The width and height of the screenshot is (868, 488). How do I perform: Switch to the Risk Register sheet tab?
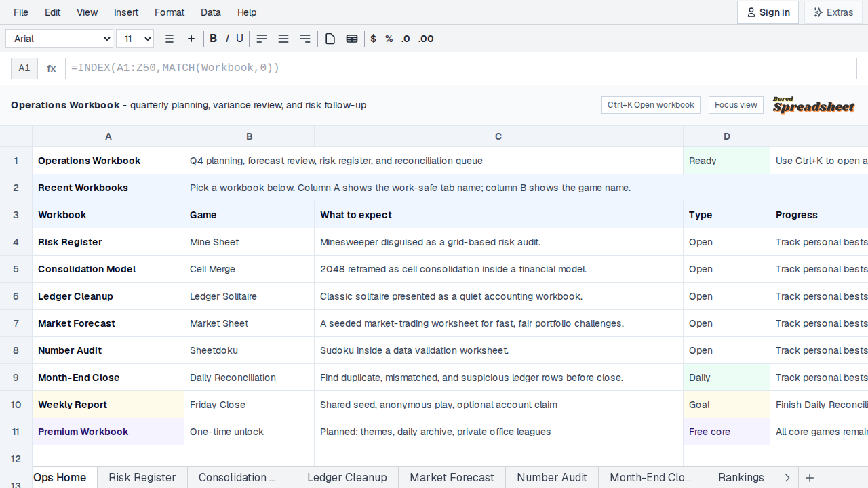tap(142, 478)
